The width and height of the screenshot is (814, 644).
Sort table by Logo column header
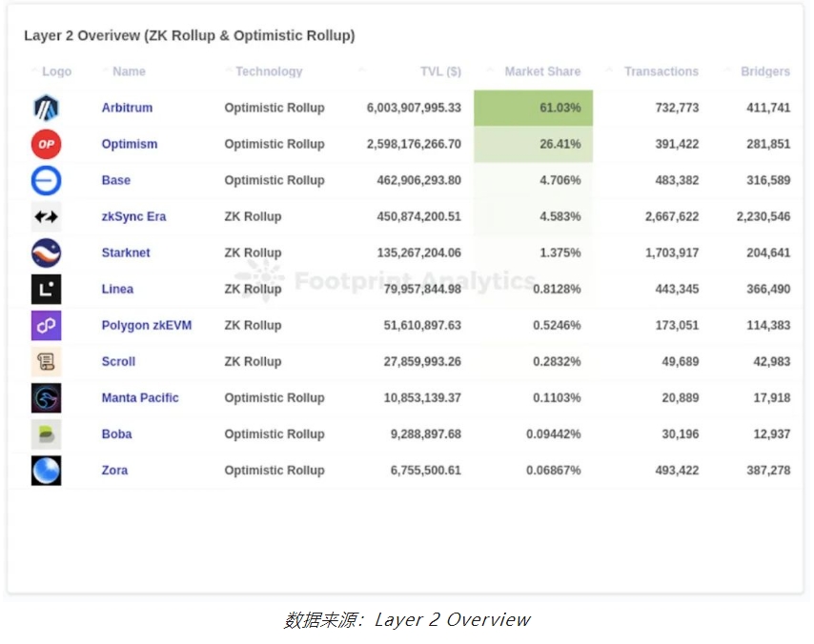[x=56, y=71]
